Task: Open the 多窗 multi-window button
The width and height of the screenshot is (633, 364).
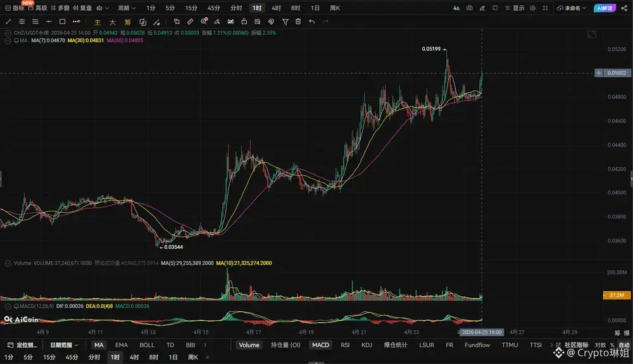Action: (x=60, y=8)
